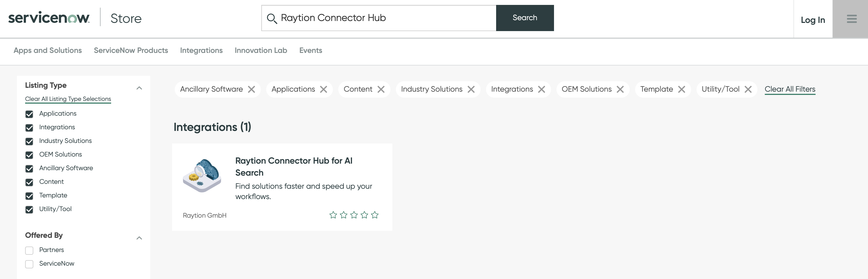Open the hamburger menu icon
Image resolution: width=868 pixels, height=279 pixels.
tap(851, 19)
